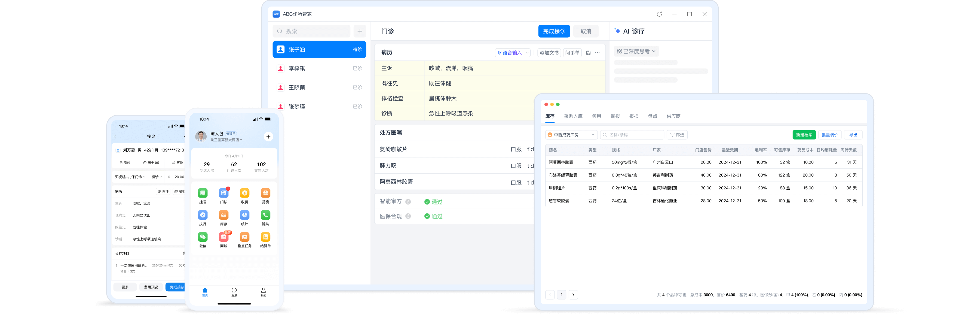The height and width of the screenshot is (327, 980).
Task: Open the 挂号 registration app icon
Action: click(x=203, y=193)
